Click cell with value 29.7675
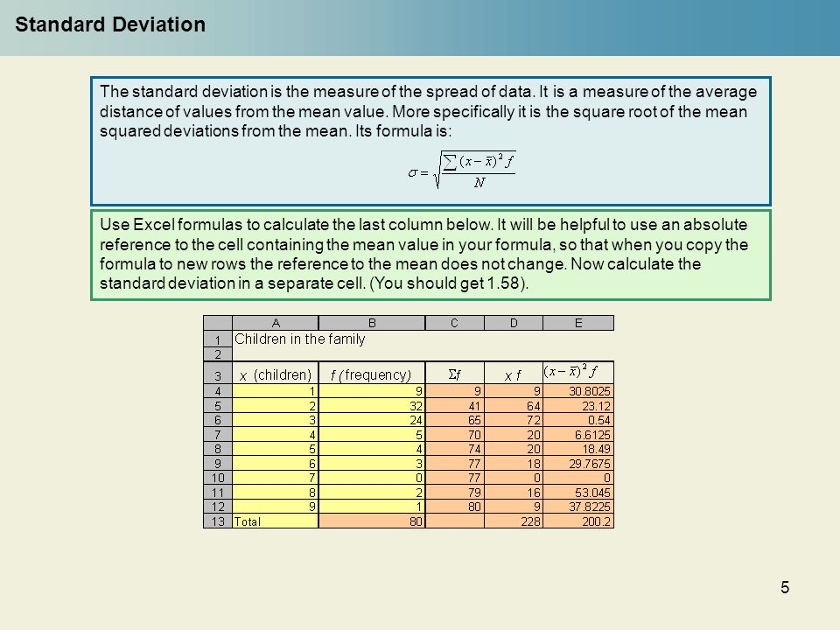 578,464
